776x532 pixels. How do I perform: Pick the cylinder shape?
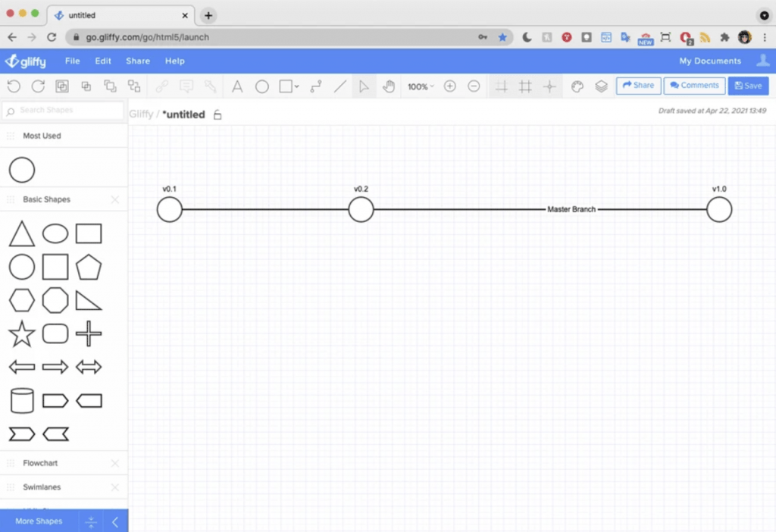22,400
